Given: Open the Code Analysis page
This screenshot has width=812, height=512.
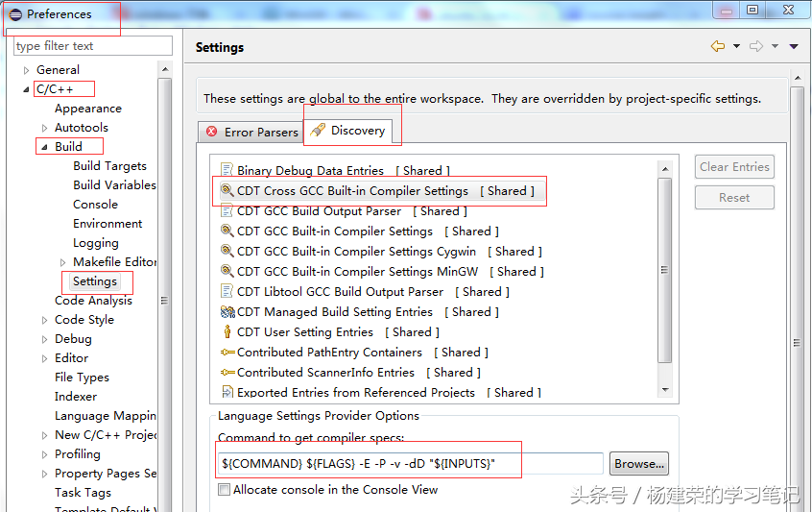Looking at the screenshot, I should tap(93, 301).
